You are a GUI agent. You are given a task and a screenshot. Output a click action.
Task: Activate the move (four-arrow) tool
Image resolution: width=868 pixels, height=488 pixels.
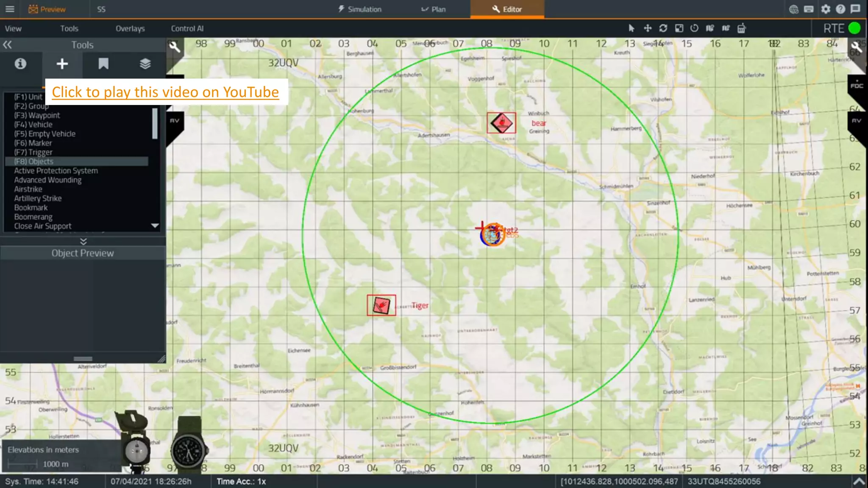click(x=648, y=28)
